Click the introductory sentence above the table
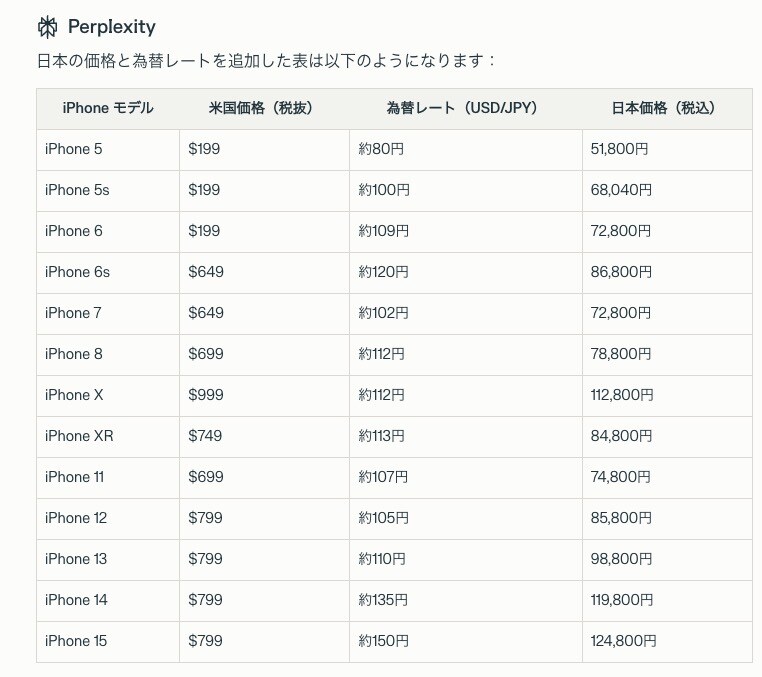762x677 pixels. pos(266,61)
